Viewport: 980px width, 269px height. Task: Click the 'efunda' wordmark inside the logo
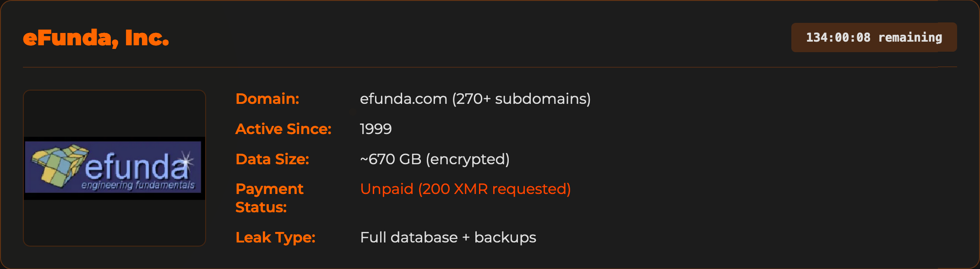pos(136,167)
